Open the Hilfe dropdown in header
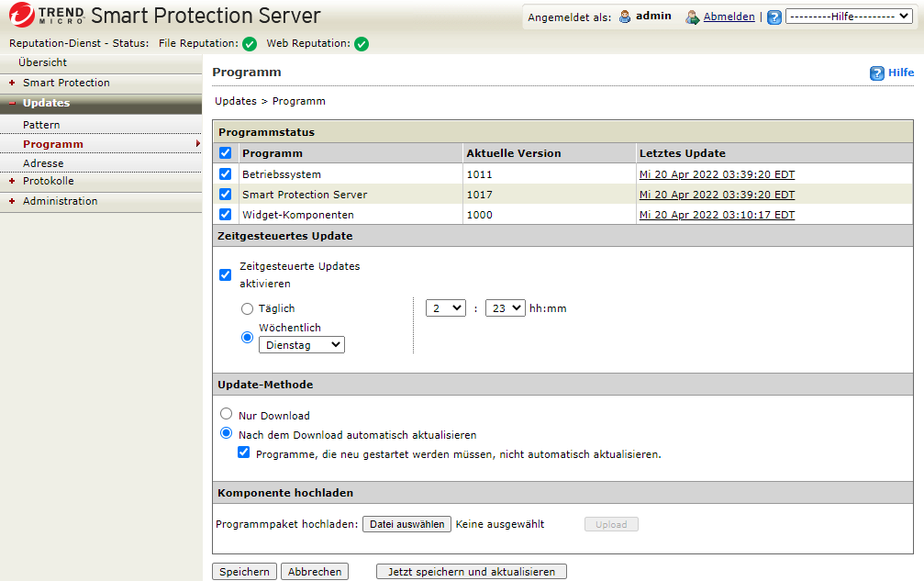The width and height of the screenshot is (924, 581). (849, 17)
